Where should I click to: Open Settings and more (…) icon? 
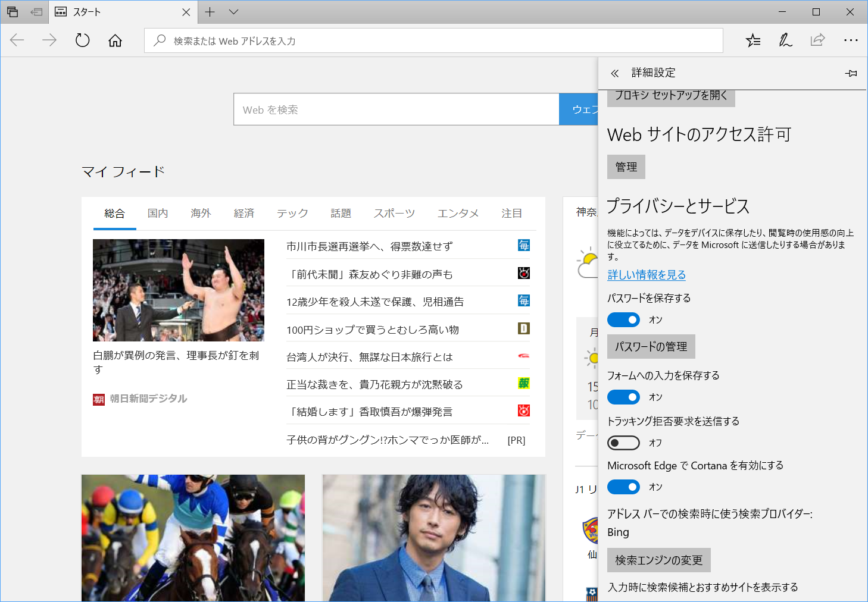click(x=851, y=40)
